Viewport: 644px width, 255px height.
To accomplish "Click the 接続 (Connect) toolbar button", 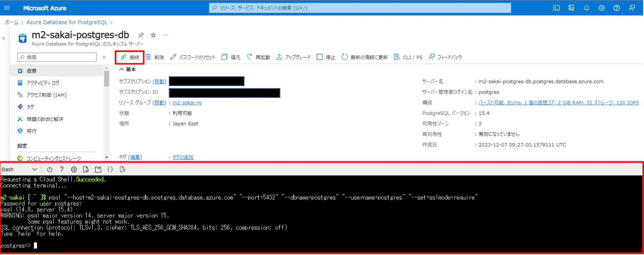I will 130,57.
